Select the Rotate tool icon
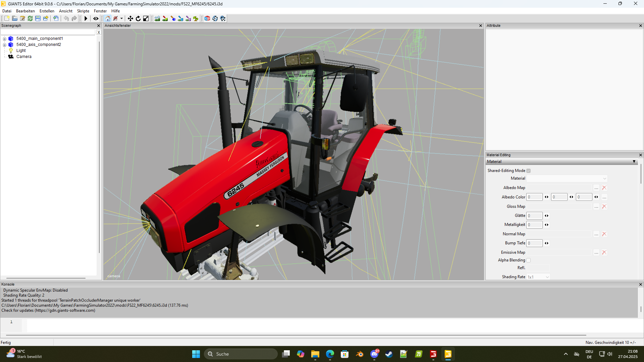 click(x=138, y=18)
